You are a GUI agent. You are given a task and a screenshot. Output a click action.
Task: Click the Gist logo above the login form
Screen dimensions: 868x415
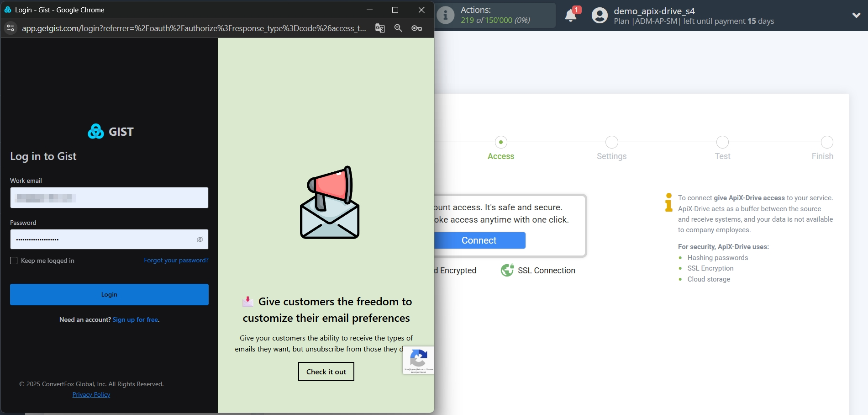pos(109,131)
